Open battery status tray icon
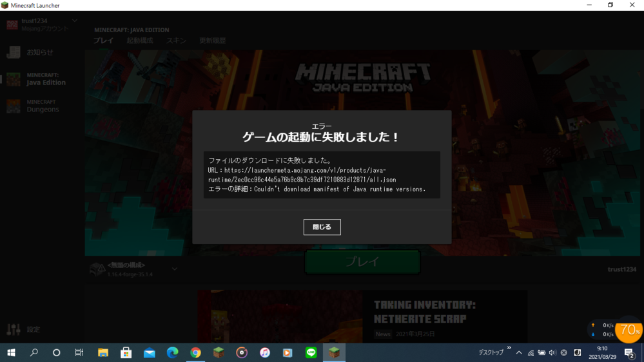This screenshot has height=362, width=644. (x=542, y=352)
